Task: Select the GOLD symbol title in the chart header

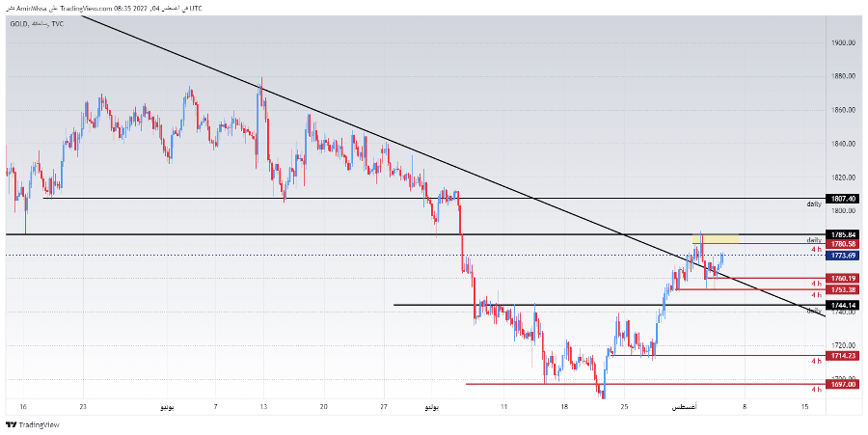Action: [x=19, y=24]
